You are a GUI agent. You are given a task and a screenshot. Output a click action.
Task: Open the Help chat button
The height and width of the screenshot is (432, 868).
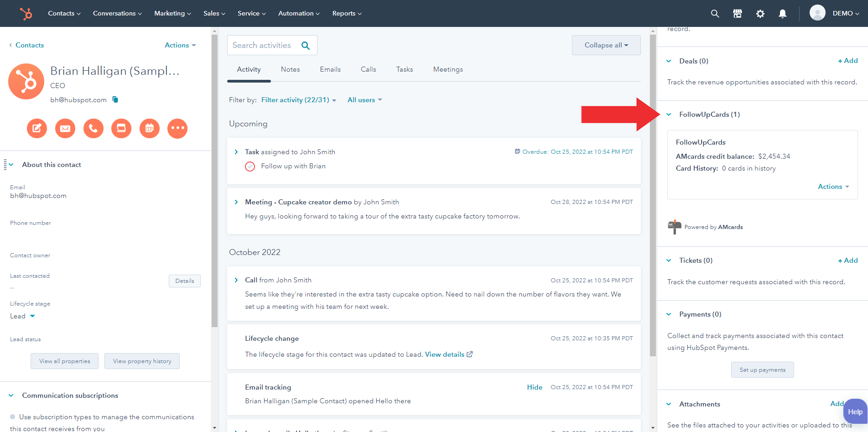(x=855, y=412)
